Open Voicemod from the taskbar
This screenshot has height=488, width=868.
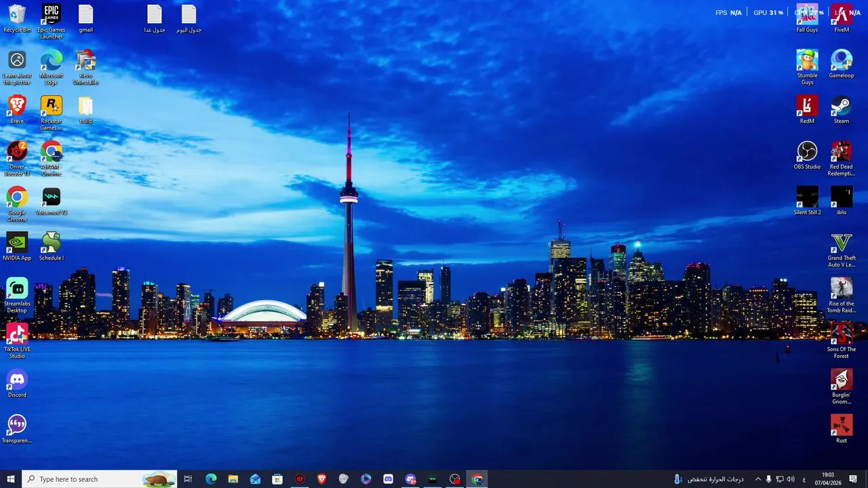click(x=433, y=479)
